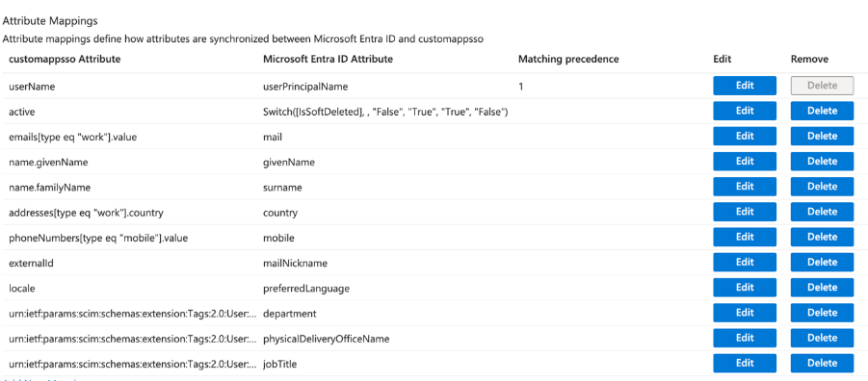Delete the mobile phoneNumbers mapping
868x381 pixels.
(x=822, y=238)
